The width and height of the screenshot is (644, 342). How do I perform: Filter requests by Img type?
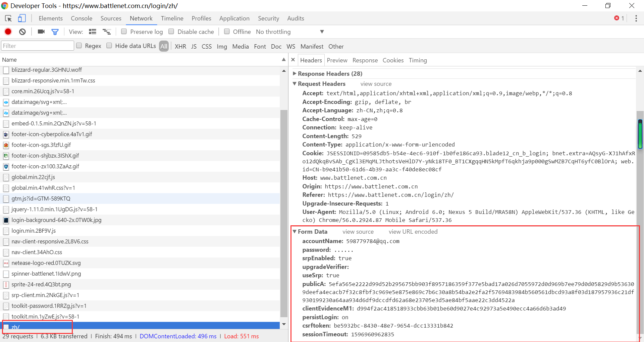coord(222,46)
